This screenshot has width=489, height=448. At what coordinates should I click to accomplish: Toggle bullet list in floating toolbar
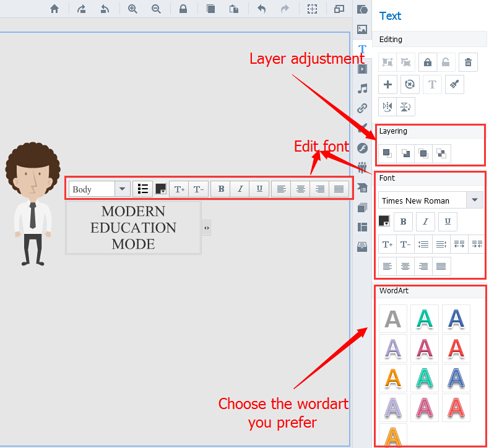(x=143, y=189)
